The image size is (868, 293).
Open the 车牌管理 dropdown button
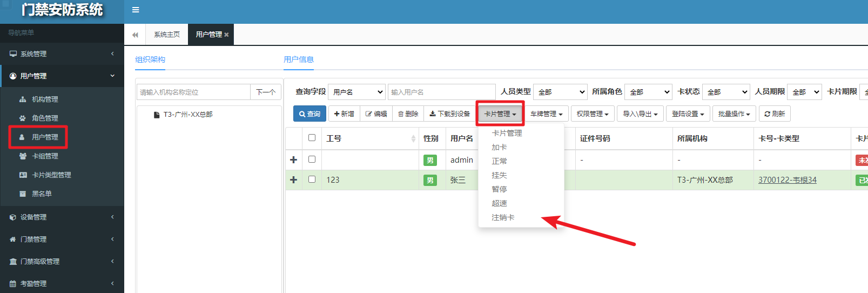coord(547,114)
